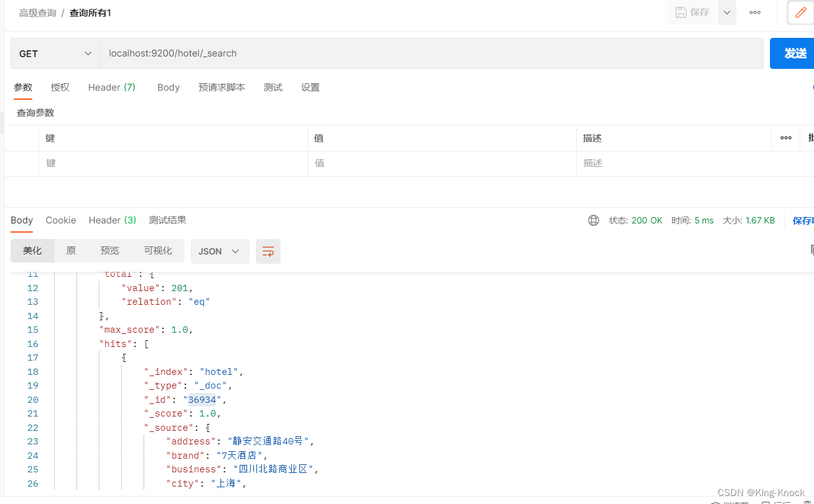Switch to the 授权 tab

pyautogui.click(x=60, y=88)
